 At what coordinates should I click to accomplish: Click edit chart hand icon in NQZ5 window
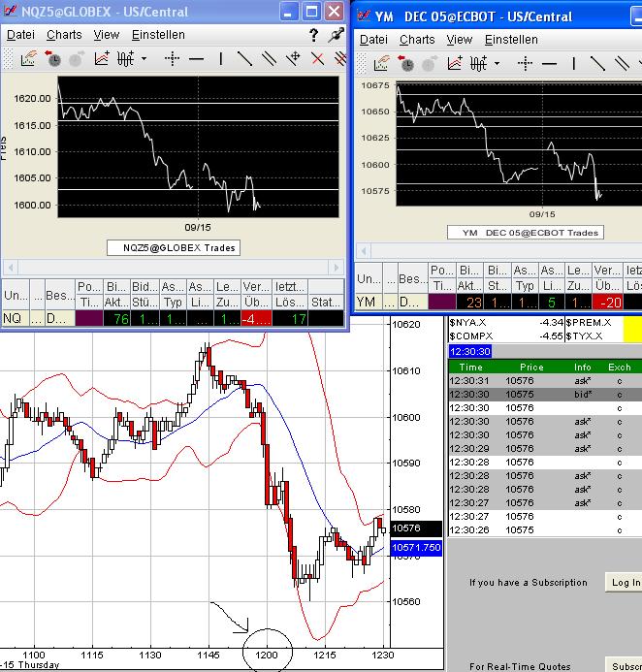29,59
